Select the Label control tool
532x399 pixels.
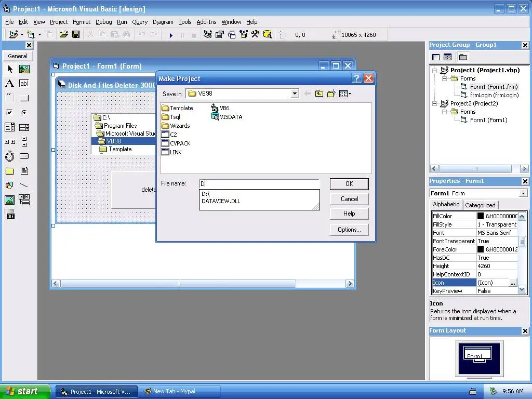[10, 84]
